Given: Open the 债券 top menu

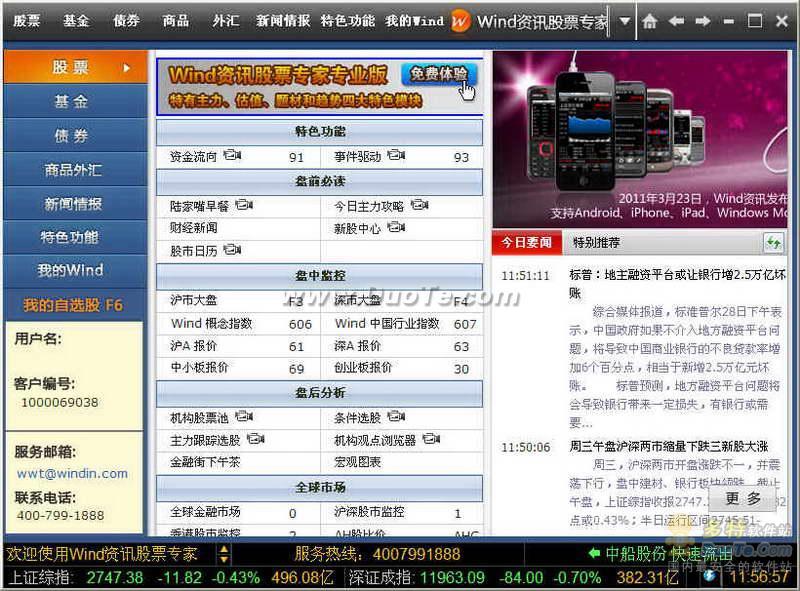Looking at the screenshot, I should [126, 21].
